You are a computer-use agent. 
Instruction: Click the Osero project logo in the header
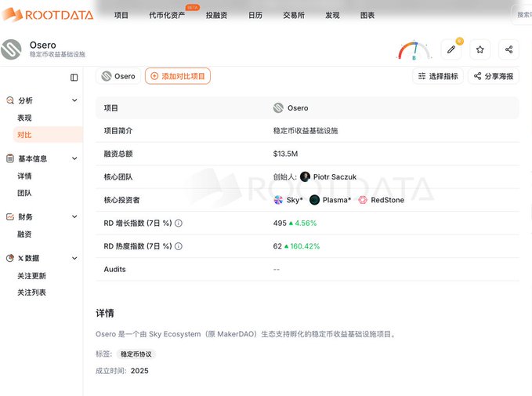[11, 49]
